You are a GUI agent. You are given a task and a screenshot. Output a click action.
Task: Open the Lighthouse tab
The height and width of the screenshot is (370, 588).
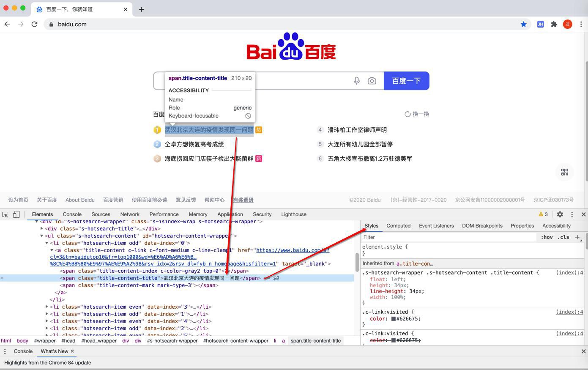point(294,214)
